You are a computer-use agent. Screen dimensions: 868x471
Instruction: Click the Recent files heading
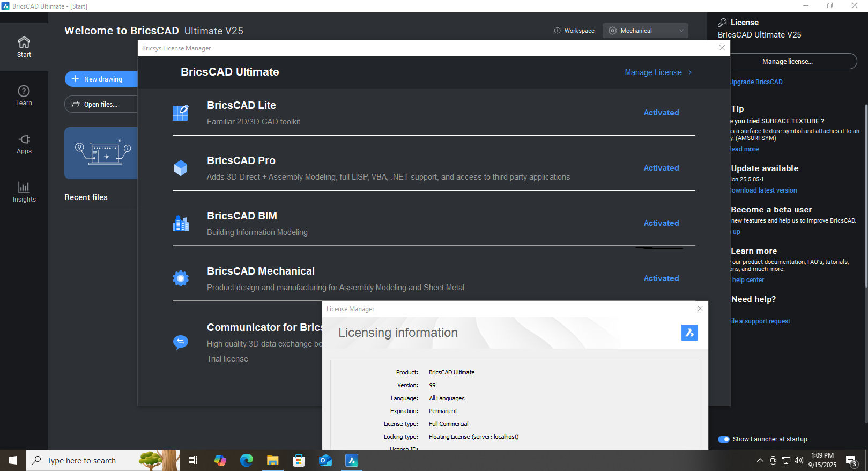point(86,197)
